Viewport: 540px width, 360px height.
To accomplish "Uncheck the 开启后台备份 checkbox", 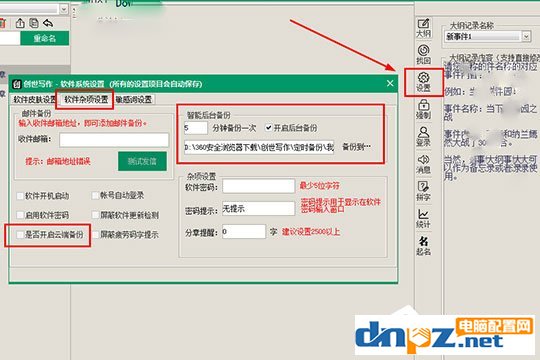I will 269,128.
